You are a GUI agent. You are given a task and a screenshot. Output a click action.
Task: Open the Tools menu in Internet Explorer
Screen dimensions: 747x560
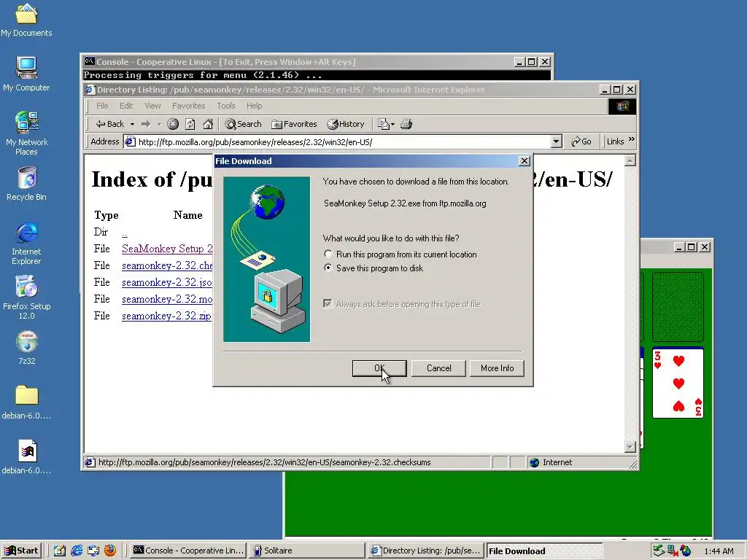pyautogui.click(x=226, y=106)
